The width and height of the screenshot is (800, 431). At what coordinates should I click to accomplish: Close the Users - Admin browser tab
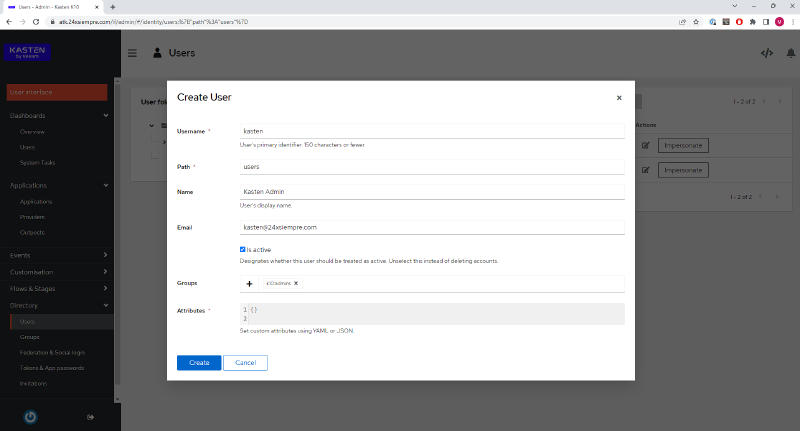tap(97, 7)
